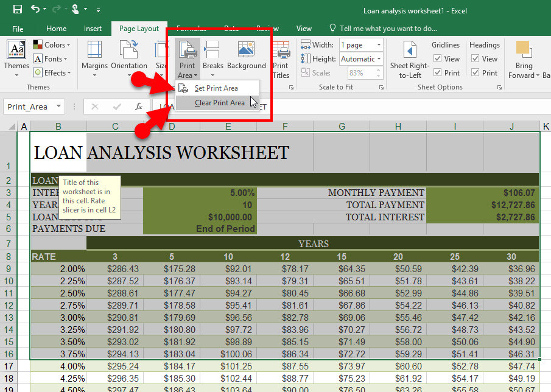Open theme Effects dropdown

(52, 72)
